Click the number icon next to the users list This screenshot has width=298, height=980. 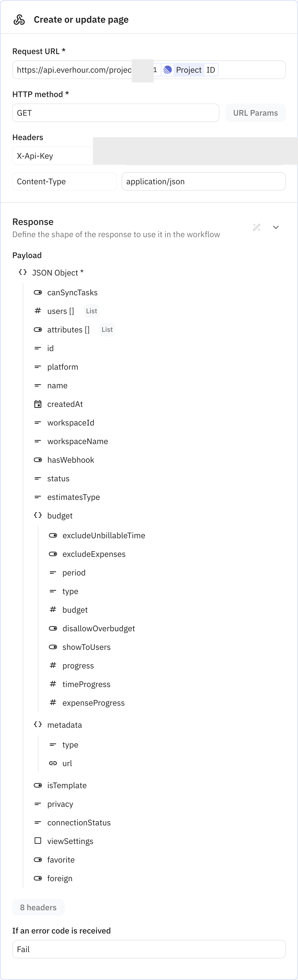[38, 311]
